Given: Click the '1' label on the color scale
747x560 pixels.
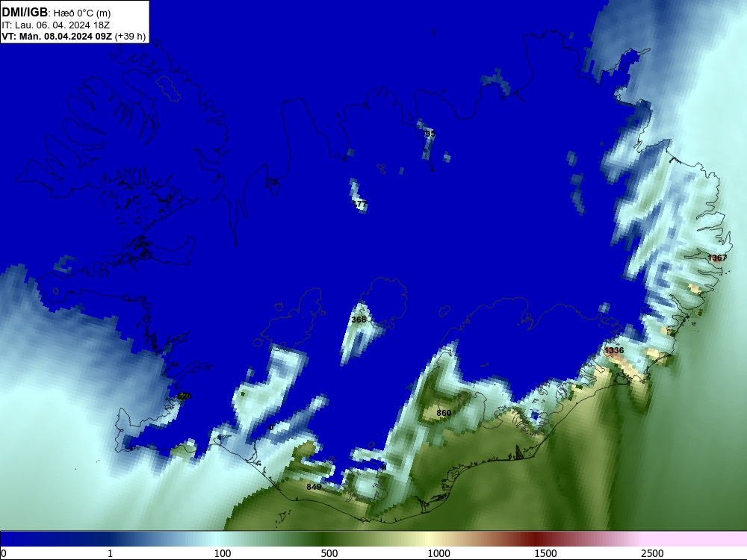Looking at the screenshot, I should coord(110,553).
